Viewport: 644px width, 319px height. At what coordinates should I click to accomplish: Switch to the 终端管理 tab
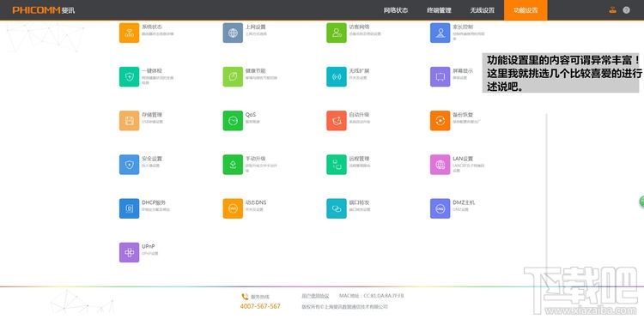(x=439, y=10)
